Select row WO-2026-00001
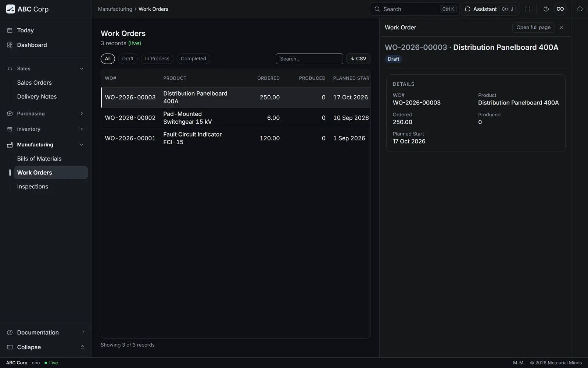 [236, 138]
